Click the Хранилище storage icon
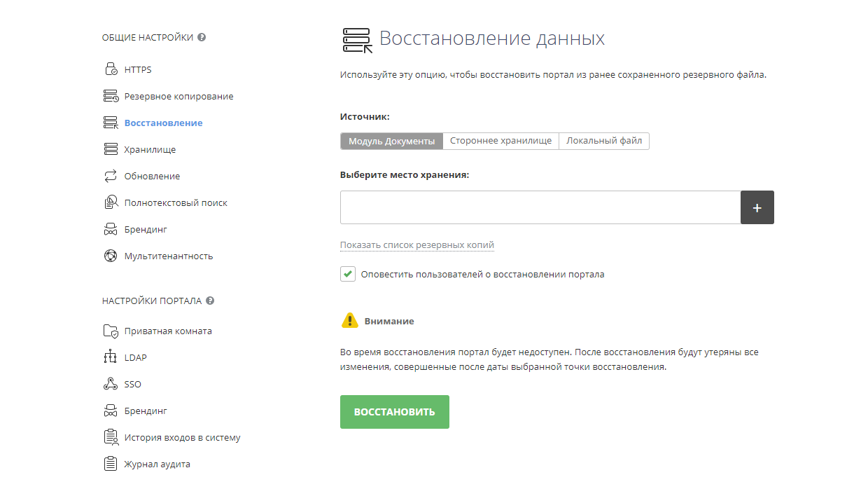This screenshot has height=496, width=868. [111, 149]
